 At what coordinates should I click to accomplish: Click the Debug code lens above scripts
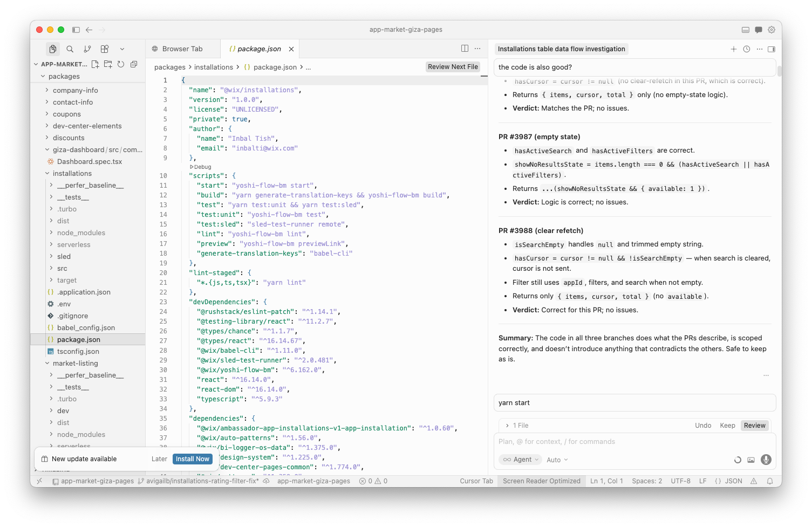[201, 167]
